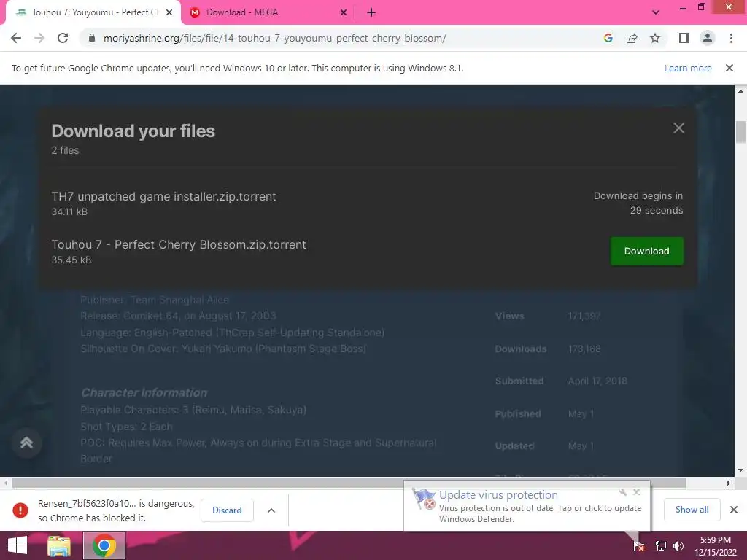Click the scrollbar up arrow

coord(740,90)
